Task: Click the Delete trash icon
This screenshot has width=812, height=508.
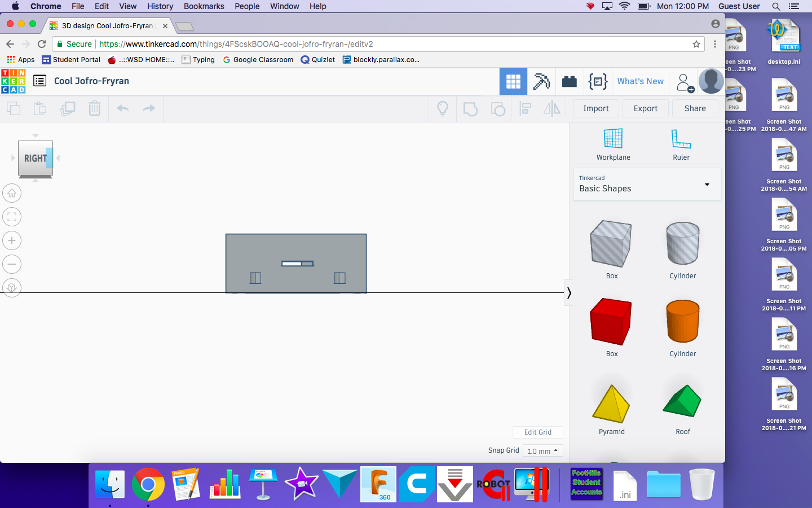Action: pos(95,108)
